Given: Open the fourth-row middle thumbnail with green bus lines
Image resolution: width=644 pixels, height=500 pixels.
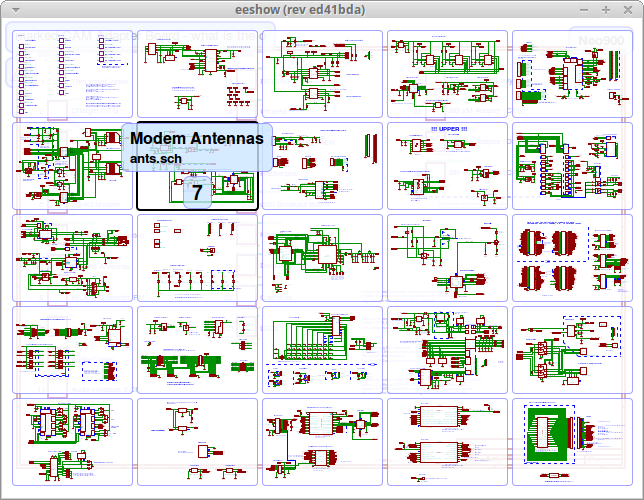Looking at the screenshot, I should [x=322, y=350].
